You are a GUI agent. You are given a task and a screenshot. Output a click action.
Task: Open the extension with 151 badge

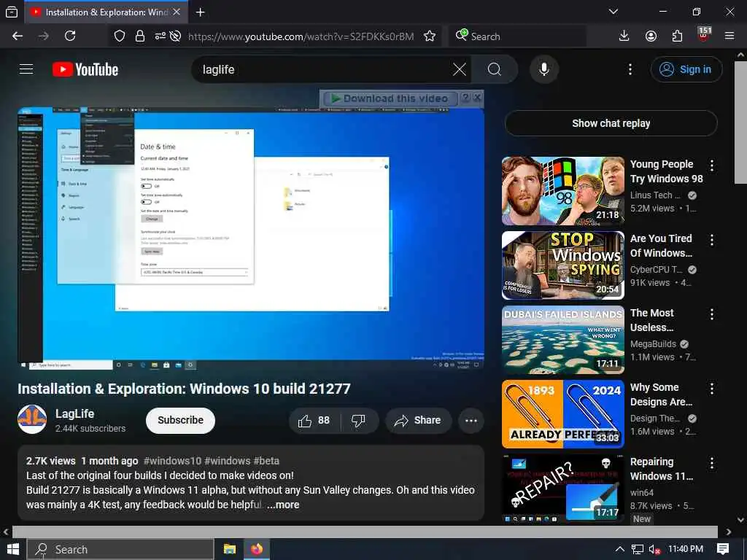click(704, 35)
